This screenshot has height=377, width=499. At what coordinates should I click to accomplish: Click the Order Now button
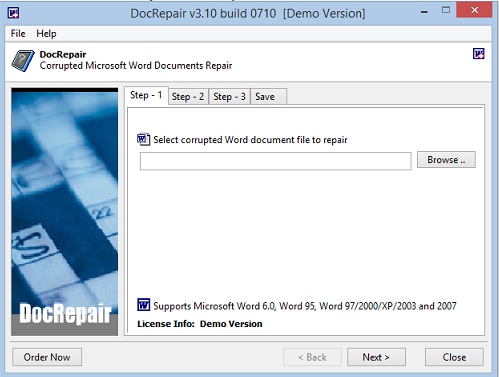(x=47, y=357)
